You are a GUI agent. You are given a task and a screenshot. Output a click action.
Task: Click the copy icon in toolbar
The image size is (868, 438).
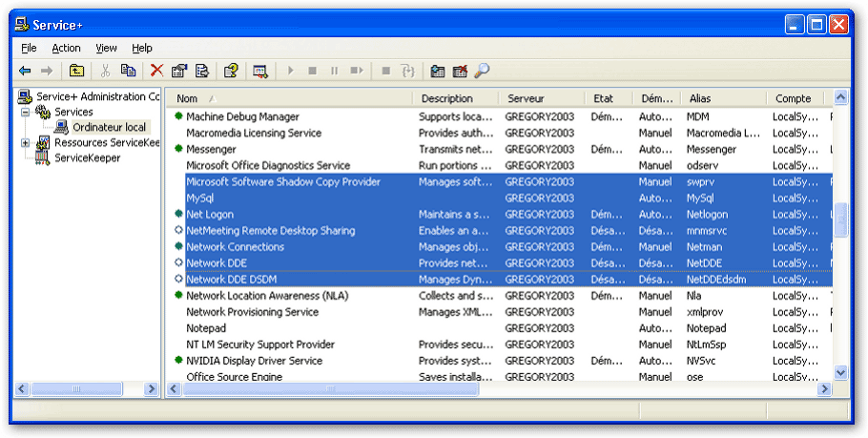pyautogui.click(x=129, y=71)
